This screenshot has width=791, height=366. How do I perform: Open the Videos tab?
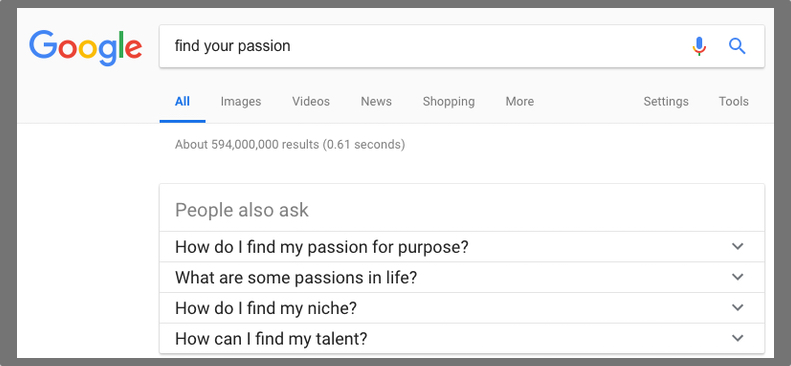[x=311, y=101]
